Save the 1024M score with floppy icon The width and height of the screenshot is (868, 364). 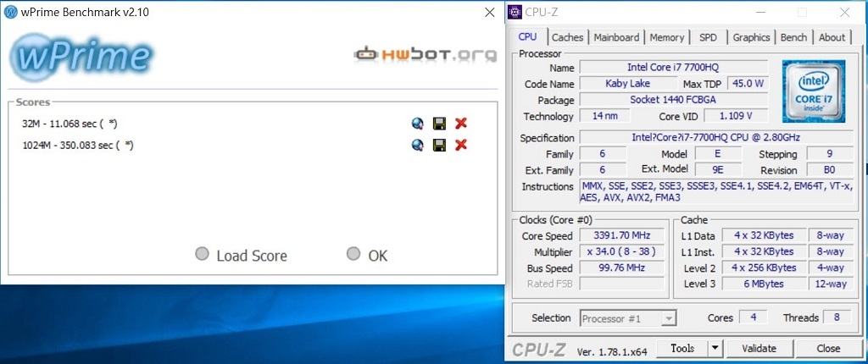pos(440,145)
